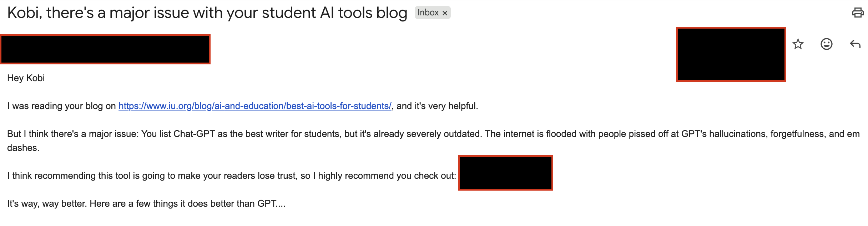Click the phrase "GPT's hallucinations" in the message

pos(723,134)
